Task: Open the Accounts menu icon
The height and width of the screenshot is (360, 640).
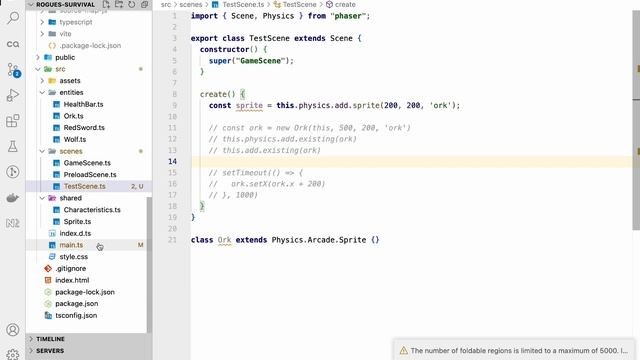Action: 13,329
